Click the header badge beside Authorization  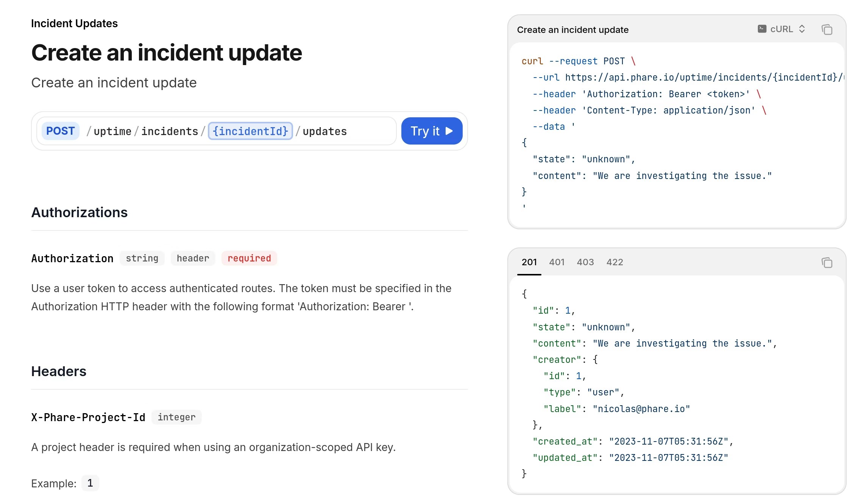click(x=193, y=258)
